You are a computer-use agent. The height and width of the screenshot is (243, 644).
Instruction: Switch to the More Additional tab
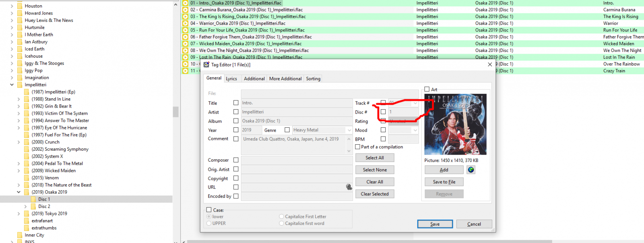pos(285,79)
